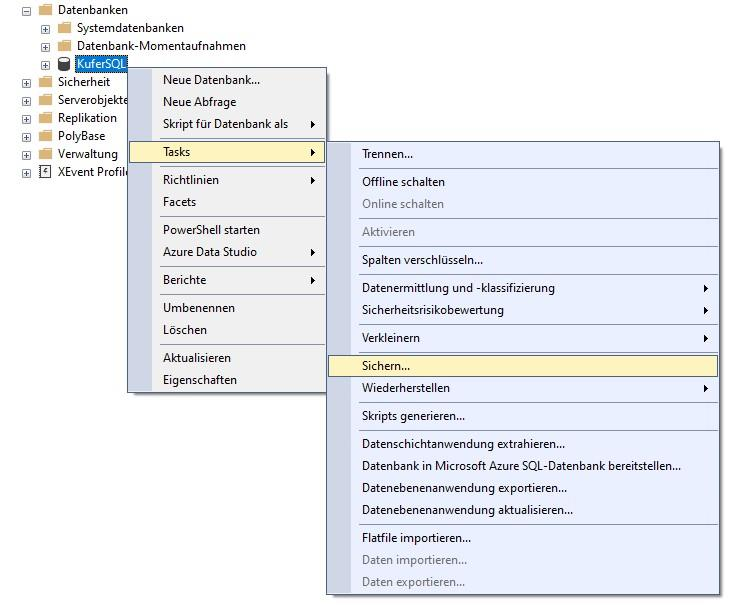The width and height of the screenshot is (732, 605).
Task: Choose Trennen... in Tasks submenu
Action: (523, 154)
